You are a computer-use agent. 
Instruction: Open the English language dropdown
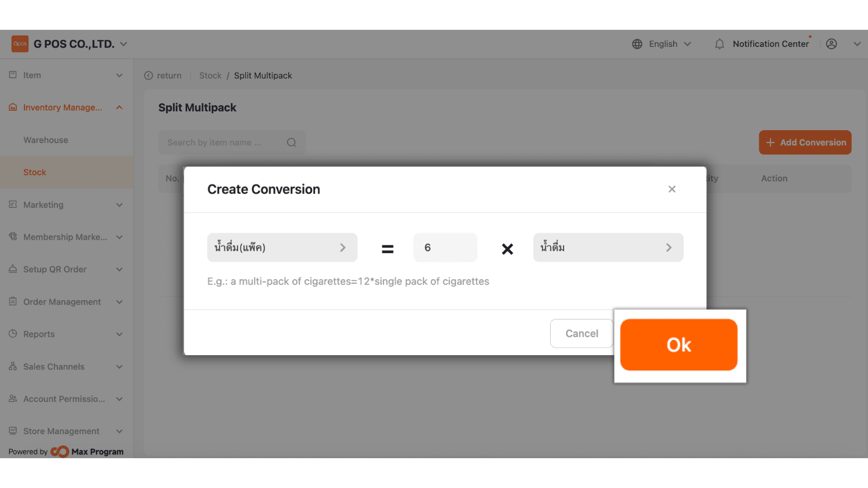pos(670,44)
